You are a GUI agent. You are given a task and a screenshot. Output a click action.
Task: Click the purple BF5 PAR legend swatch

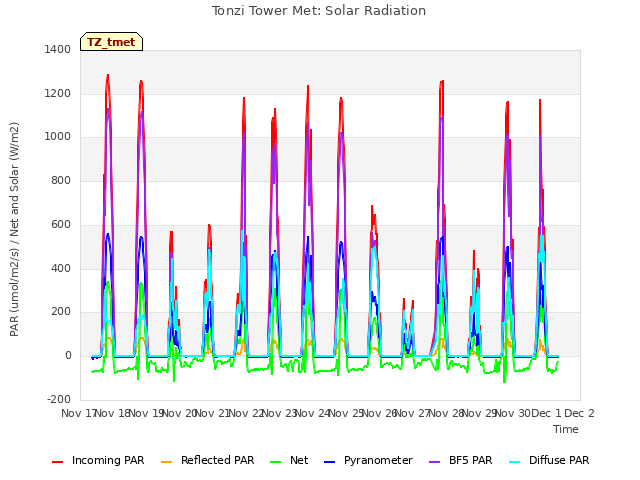click(435, 462)
